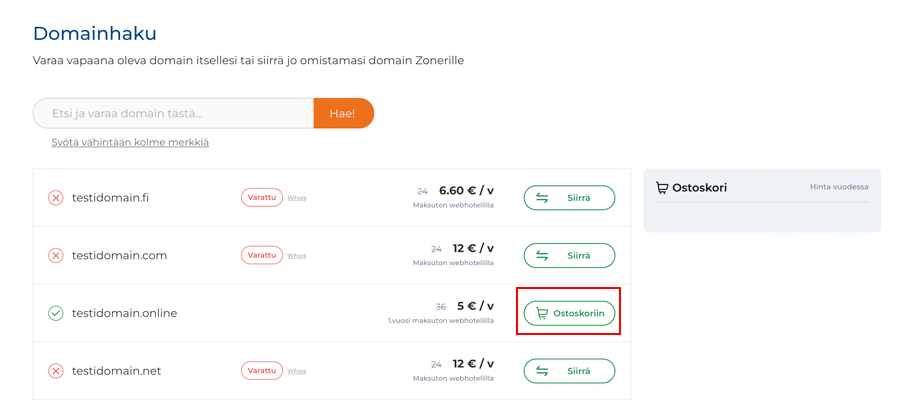Select the testidomain.online domain name
Viewport: 912px width, 400px height.
[x=124, y=314]
